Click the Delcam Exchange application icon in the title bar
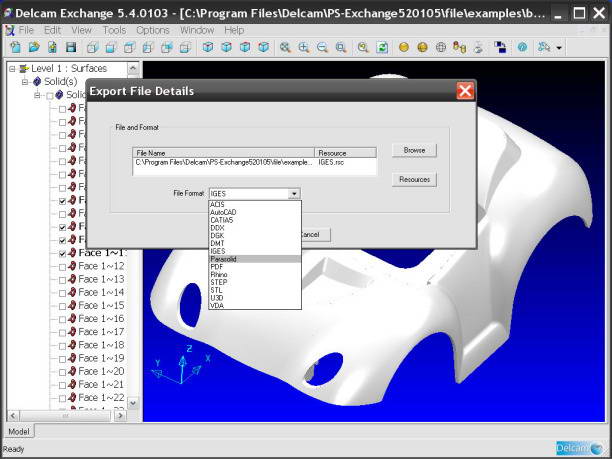 tap(8, 12)
